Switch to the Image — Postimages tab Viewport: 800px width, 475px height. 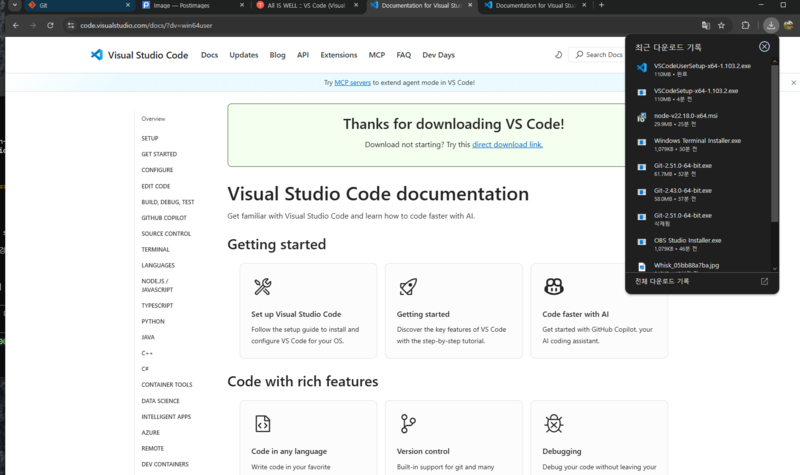pyautogui.click(x=193, y=5)
